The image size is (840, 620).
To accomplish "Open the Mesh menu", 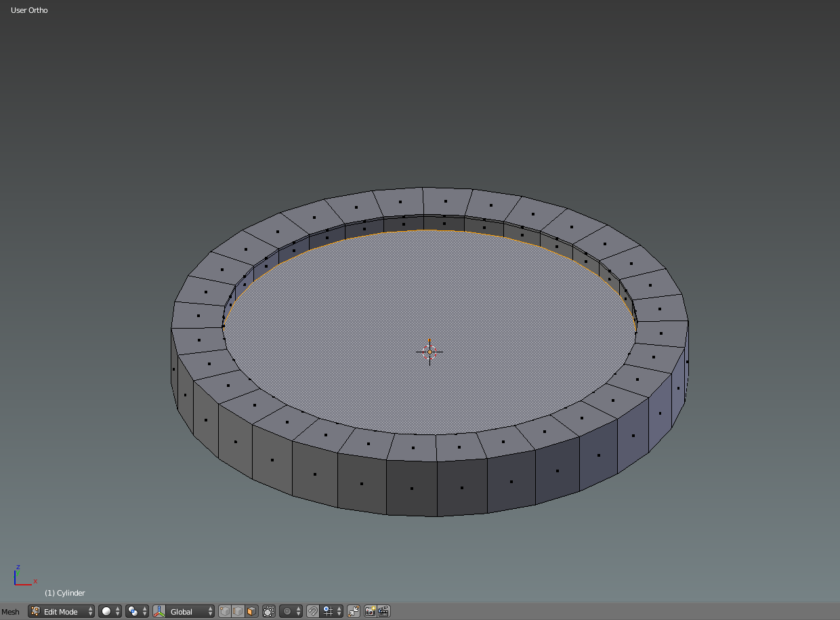I will coord(10,612).
